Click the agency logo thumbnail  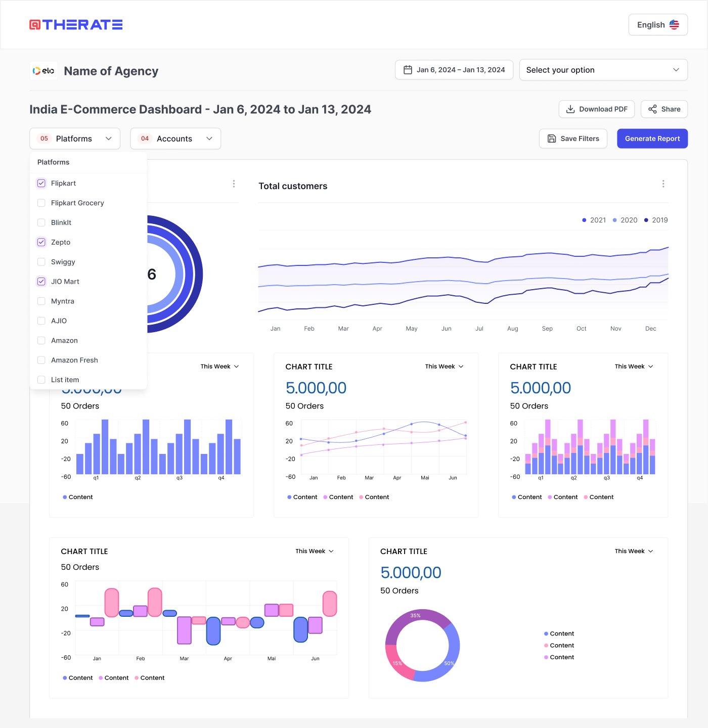click(43, 71)
